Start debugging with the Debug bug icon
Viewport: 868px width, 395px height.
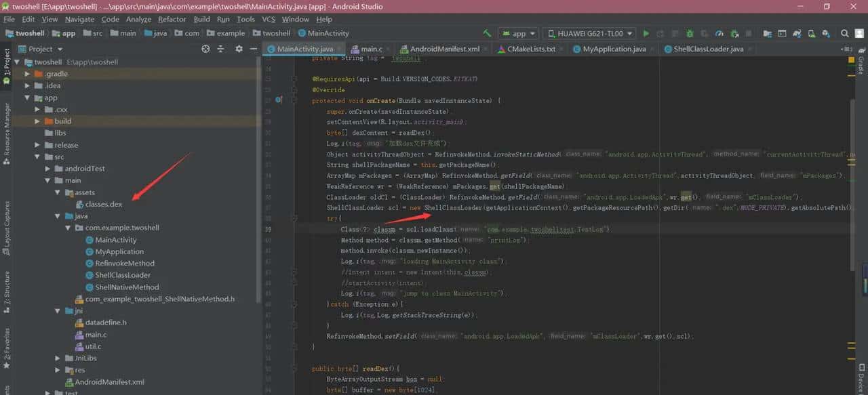point(690,33)
